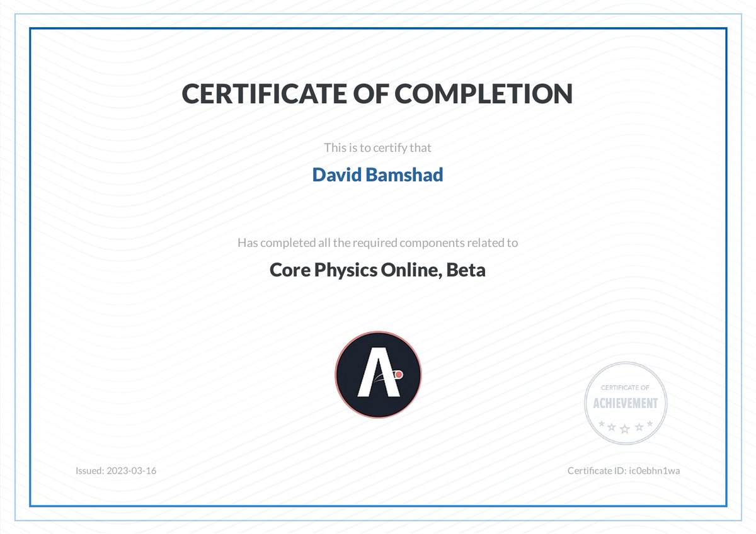
Task: Click the 'Issued: 2023-03-16' date
Action: 116,470
